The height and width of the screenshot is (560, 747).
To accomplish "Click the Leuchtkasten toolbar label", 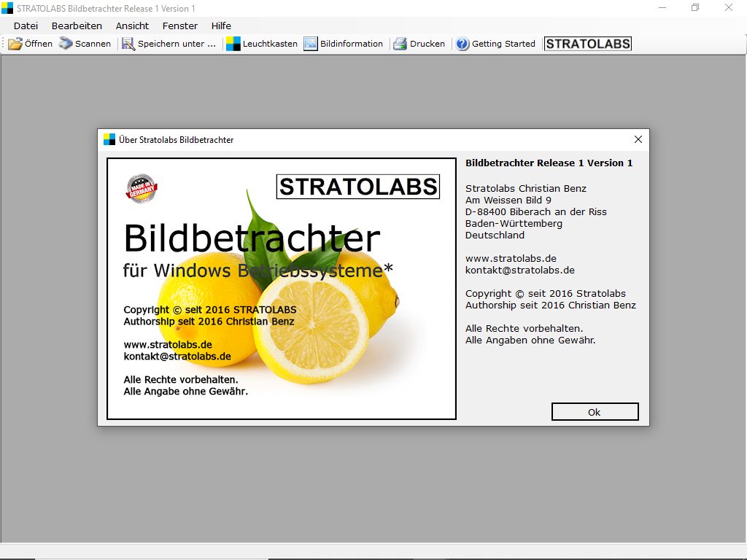I will coord(270,44).
